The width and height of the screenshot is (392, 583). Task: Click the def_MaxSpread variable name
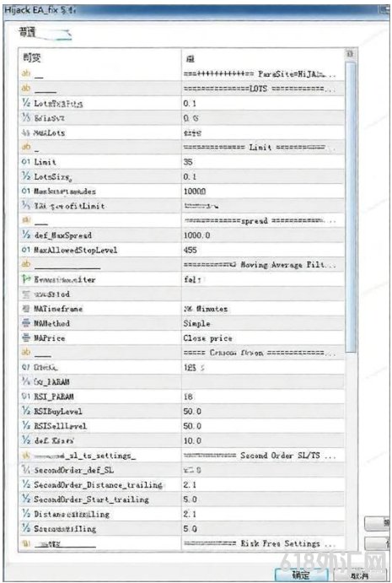point(62,235)
